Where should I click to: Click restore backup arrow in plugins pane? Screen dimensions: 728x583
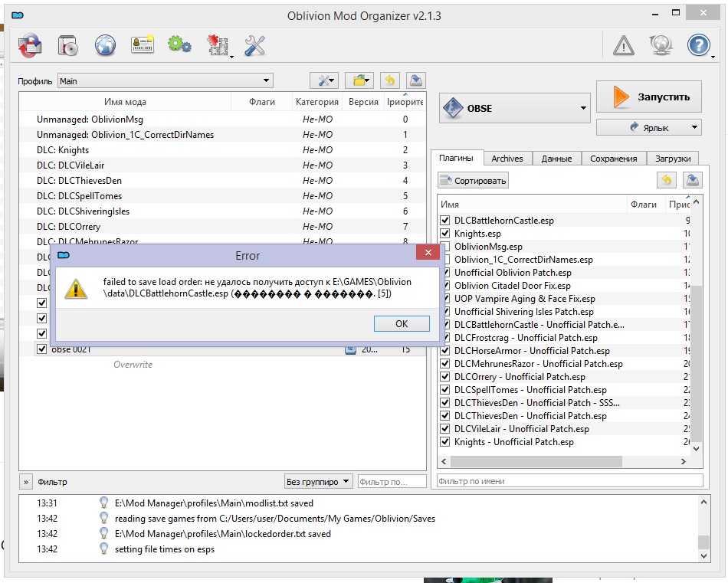(667, 180)
